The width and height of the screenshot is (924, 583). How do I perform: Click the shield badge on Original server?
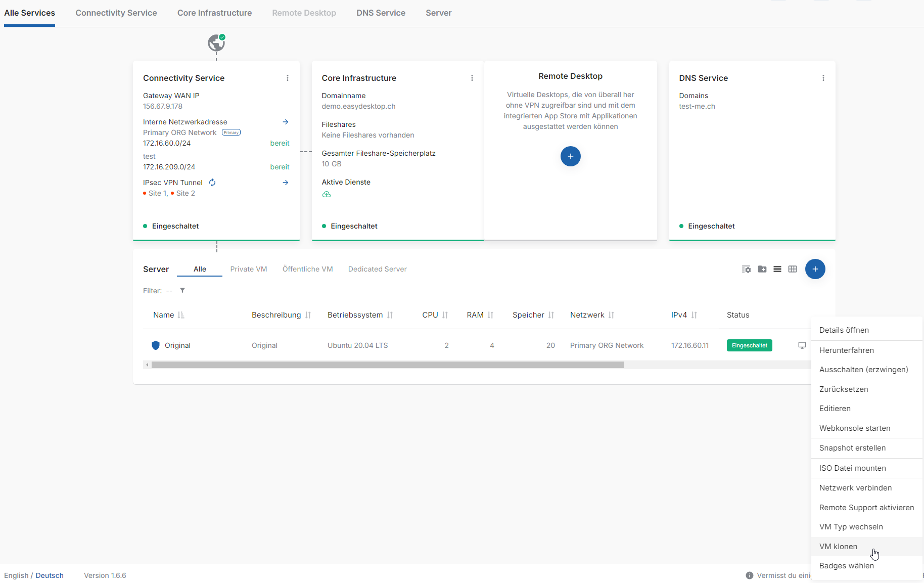[156, 345]
